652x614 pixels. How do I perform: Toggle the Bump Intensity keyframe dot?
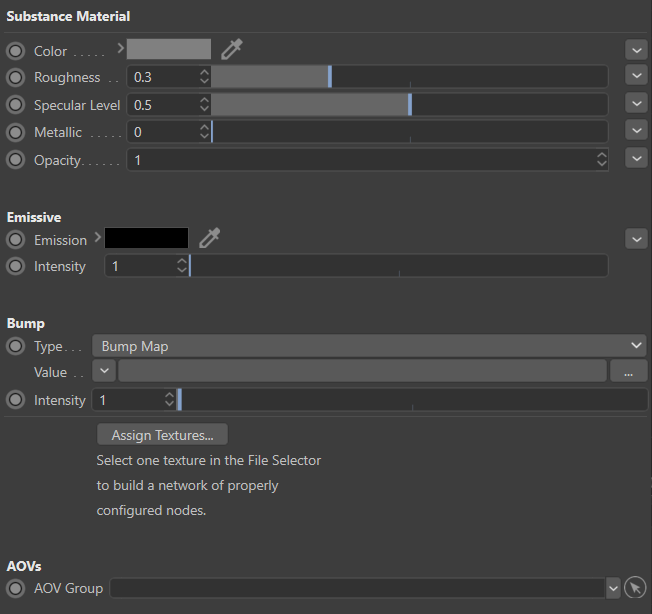point(15,400)
